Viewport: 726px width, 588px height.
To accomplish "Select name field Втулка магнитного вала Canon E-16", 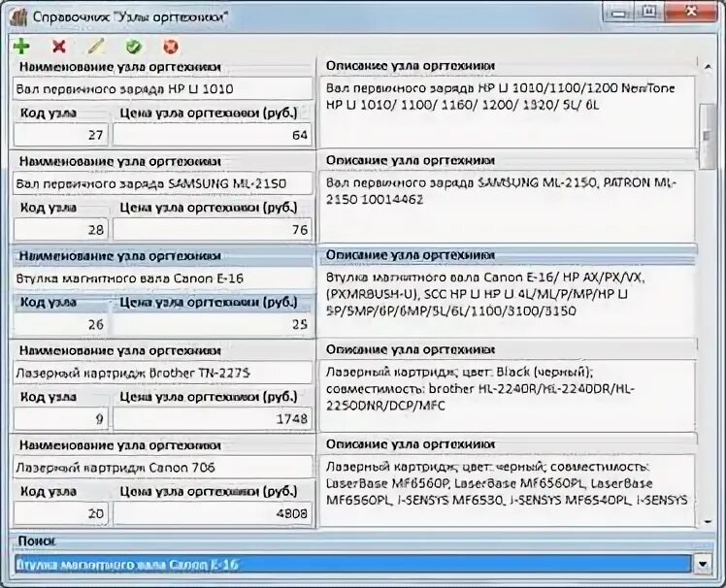I will pos(162,278).
